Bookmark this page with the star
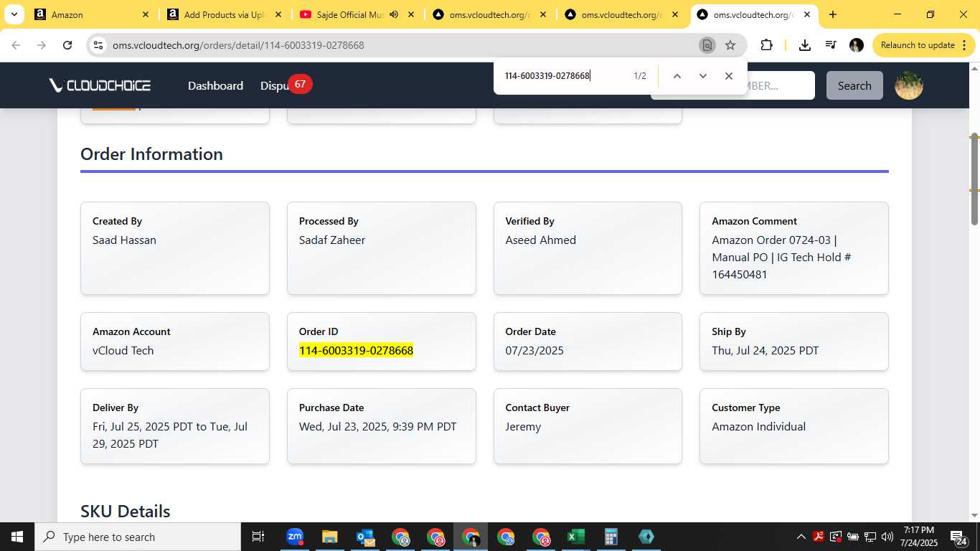This screenshot has height=551, width=980. coord(730,45)
